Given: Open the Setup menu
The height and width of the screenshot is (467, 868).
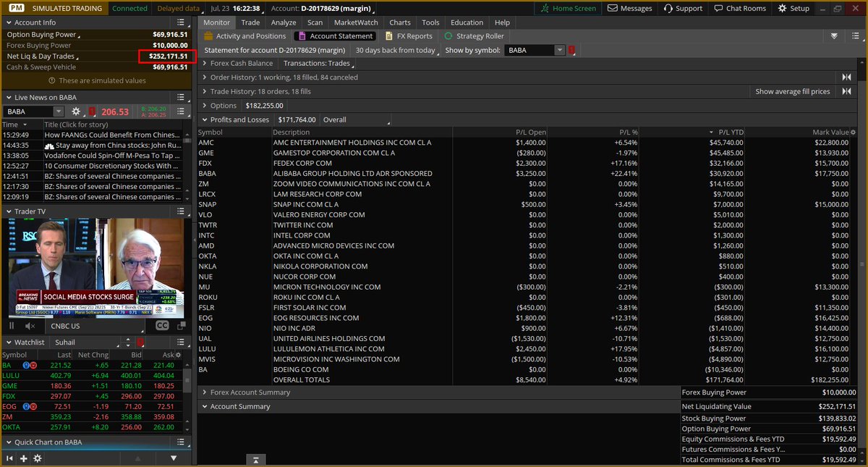Looking at the screenshot, I should [793, 9].
